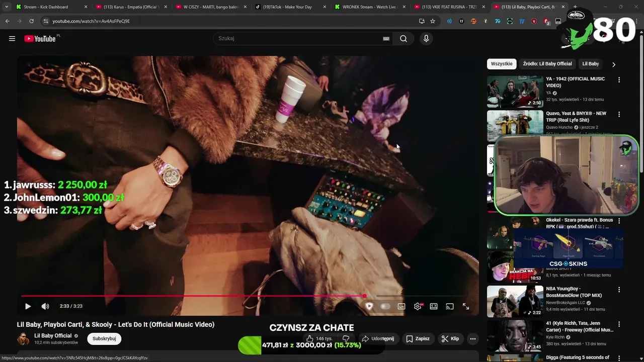644x362 pixels.
Task: Cast the video to a TV
Action: pyautogui.click(x=450, y=306)
